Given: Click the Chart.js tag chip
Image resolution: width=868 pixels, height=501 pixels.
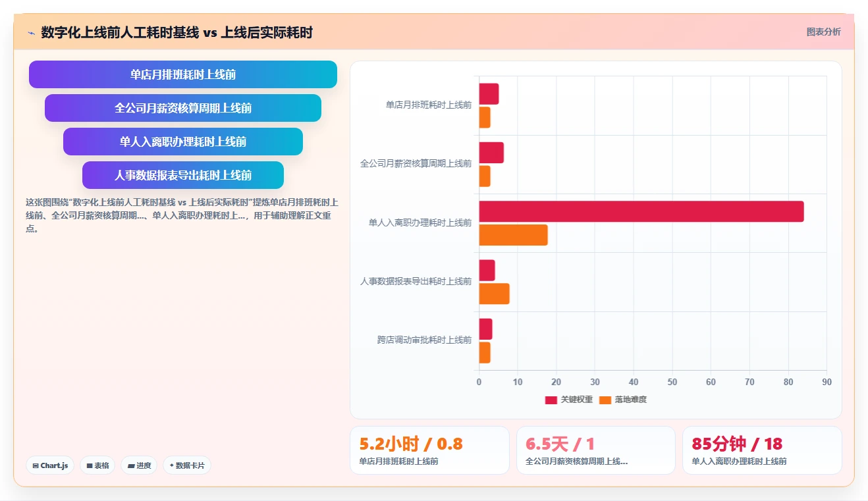Looking at the screenshot, I should coord(51,465).
